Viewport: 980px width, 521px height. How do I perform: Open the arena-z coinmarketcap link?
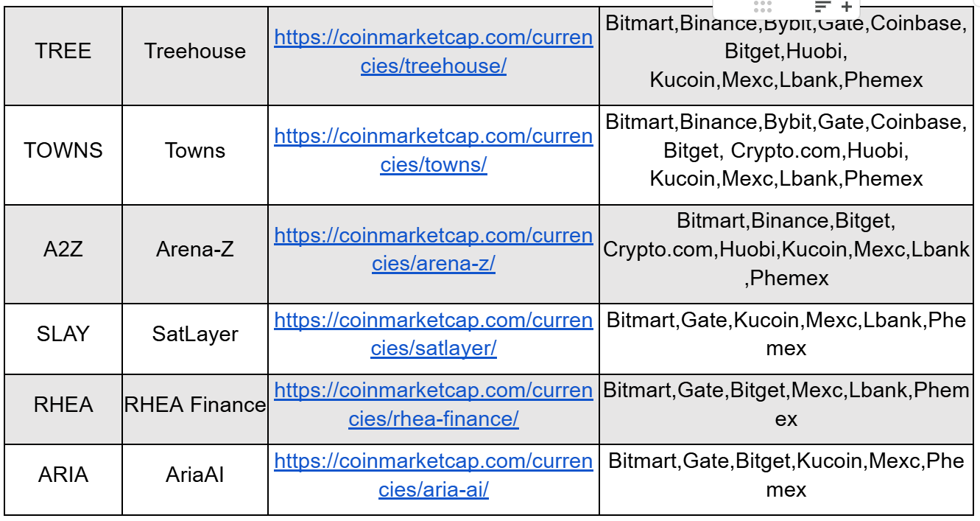(x=434, y=249)
